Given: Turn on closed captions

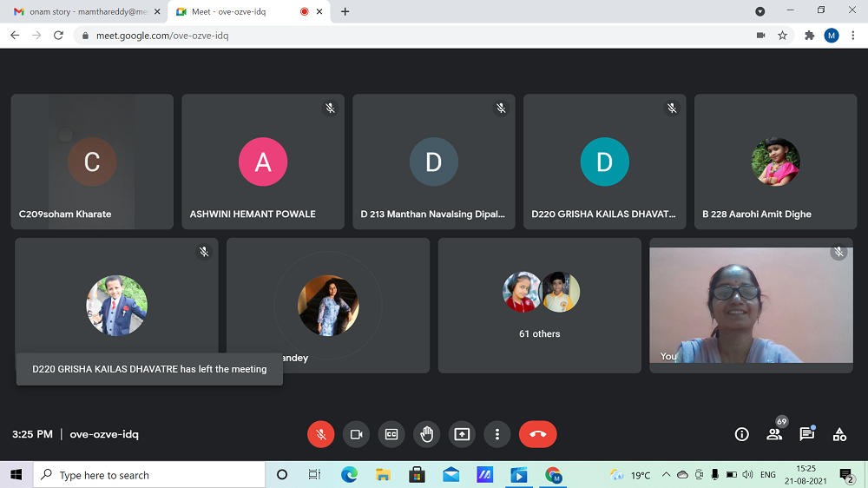Looking at the screenshot, I should click(391, 434).
